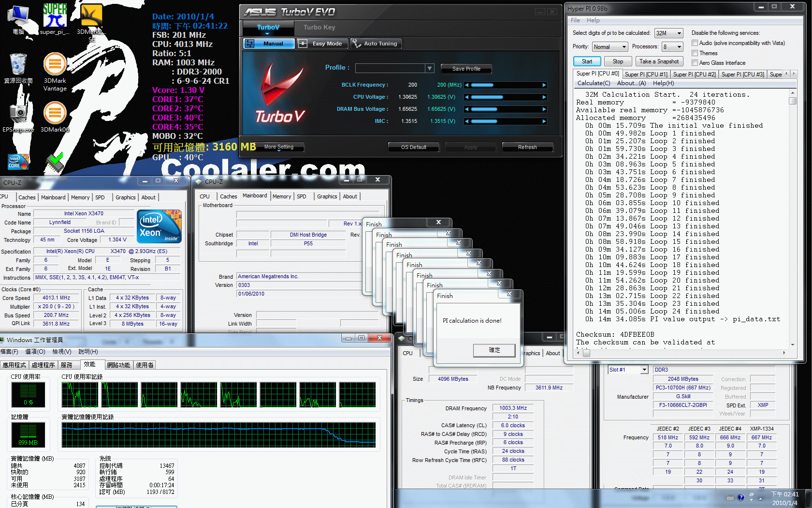Toggle Themes checkbox in Hyper PI

pos(695,53)
